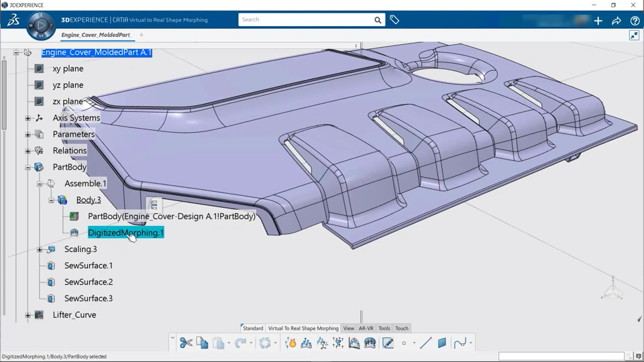The height and width of the screenshot is (362, 644).
Task: Switch to the Standard tab
Action: 253,328
